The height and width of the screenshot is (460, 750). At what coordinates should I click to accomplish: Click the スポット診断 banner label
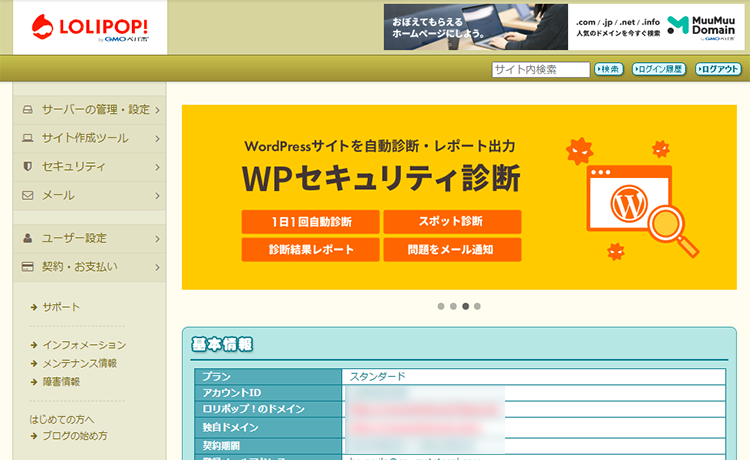[x=452, y=222]
